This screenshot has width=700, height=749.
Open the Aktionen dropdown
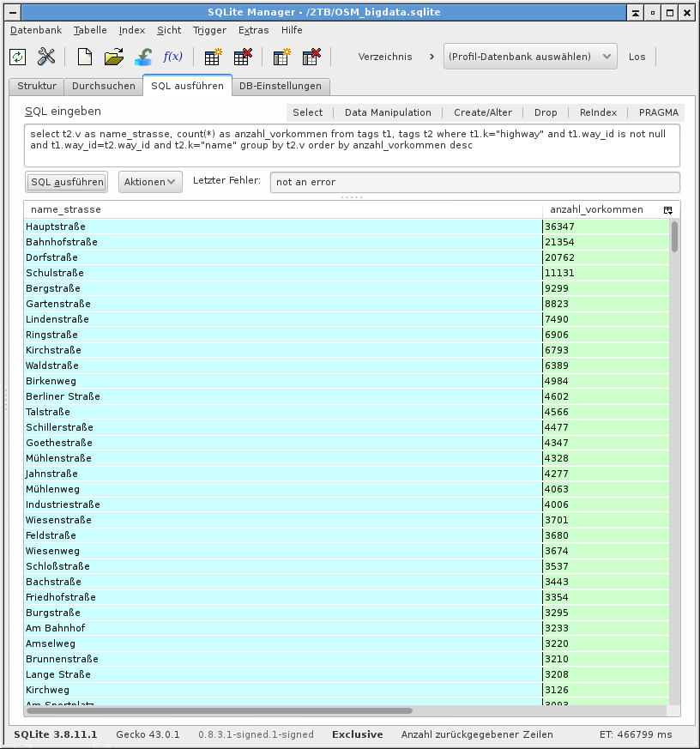149,182
